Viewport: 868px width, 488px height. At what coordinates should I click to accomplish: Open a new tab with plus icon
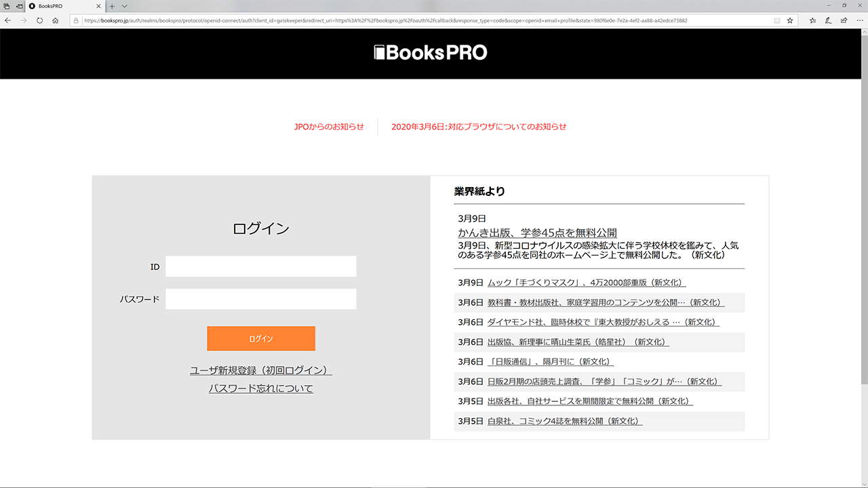(113, 5)
